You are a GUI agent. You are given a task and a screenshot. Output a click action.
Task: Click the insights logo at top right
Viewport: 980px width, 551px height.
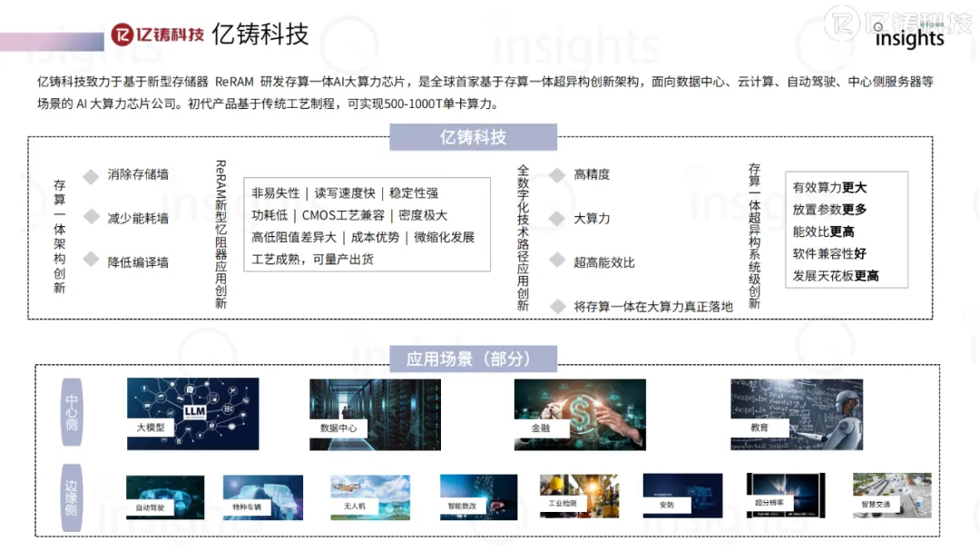909,37
